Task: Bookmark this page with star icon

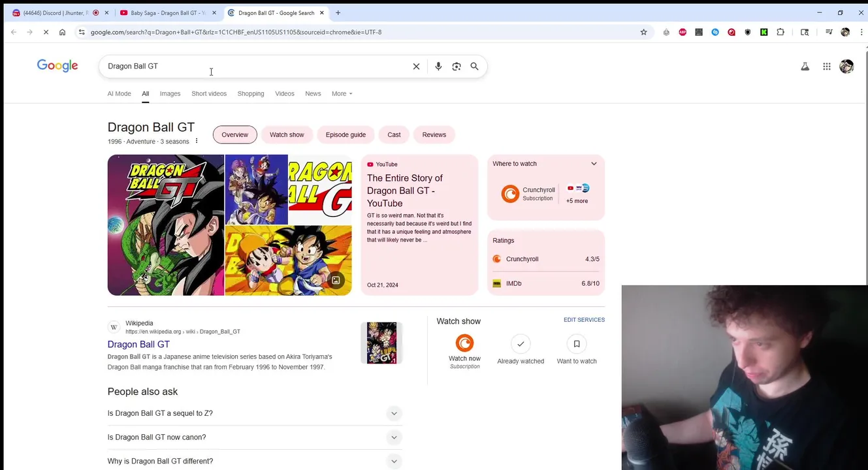Action: point(643,32)
